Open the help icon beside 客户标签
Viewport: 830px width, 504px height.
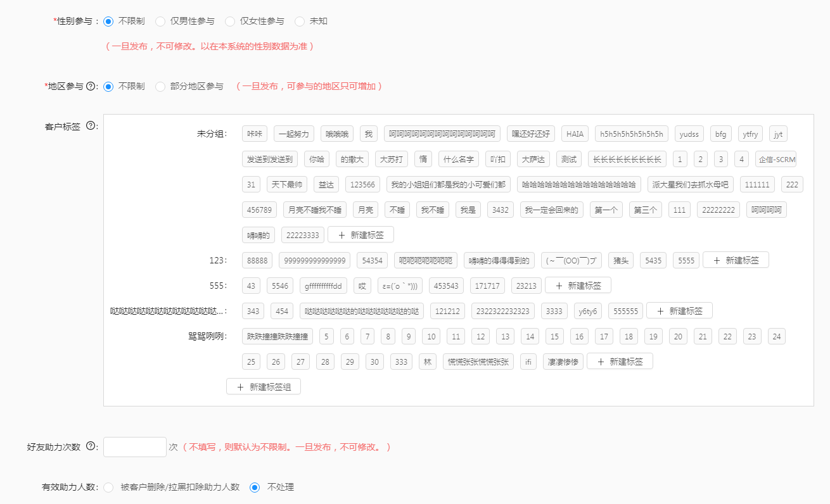click(x=90, y=125)
